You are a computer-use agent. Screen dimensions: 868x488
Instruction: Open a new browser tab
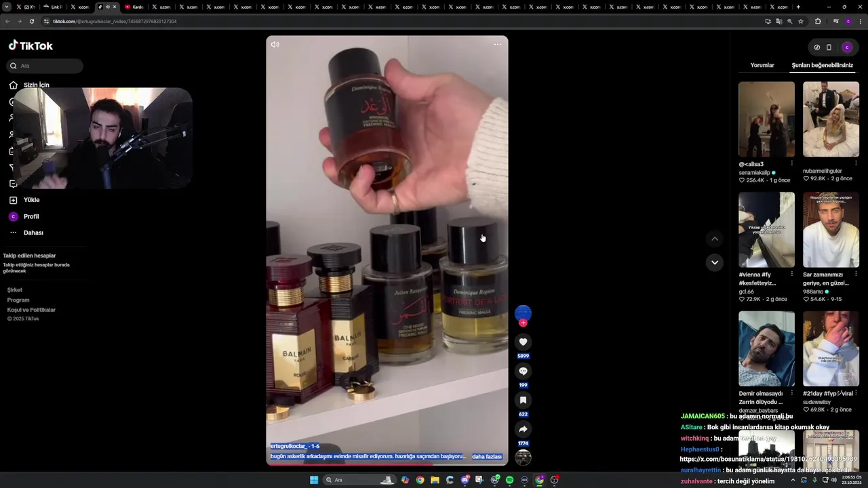tap(798, 7)
